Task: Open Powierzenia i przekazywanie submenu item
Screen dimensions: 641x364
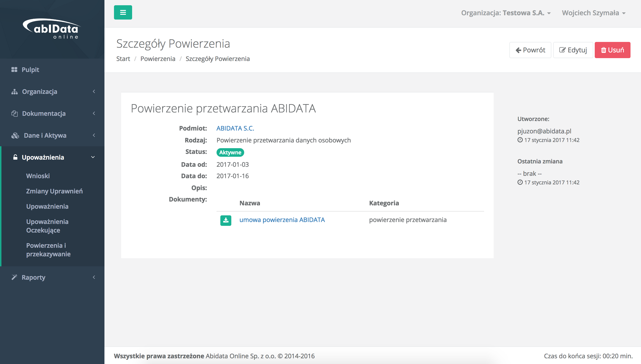Action: [48, 250]
